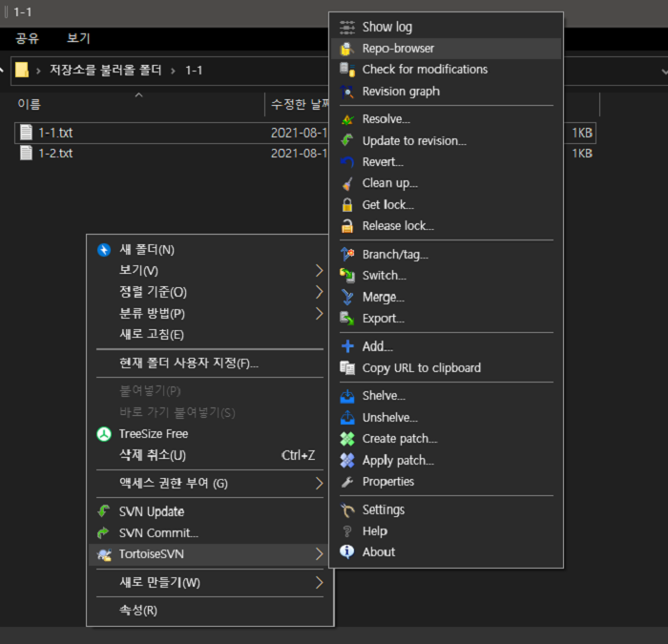Viewport: 668px width, 644px height.
Task: Click the 이름 column header
Action: point(30,104)
